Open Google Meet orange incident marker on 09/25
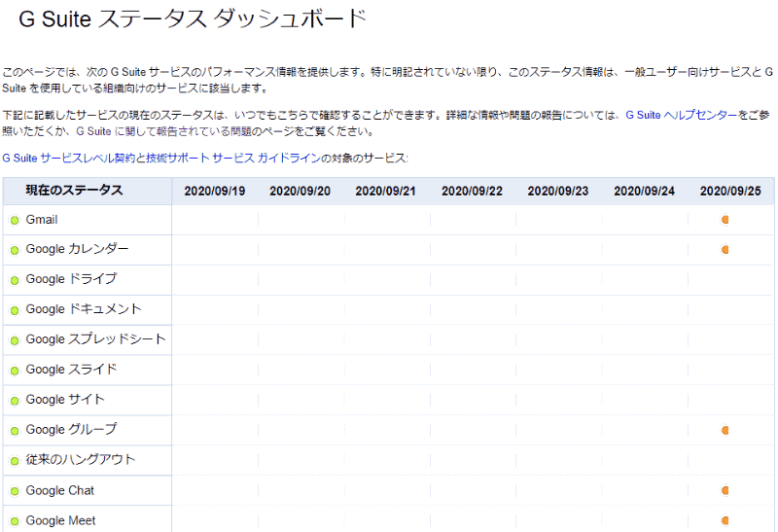This screenshot has height=532, width=778. tap(725, 520)
